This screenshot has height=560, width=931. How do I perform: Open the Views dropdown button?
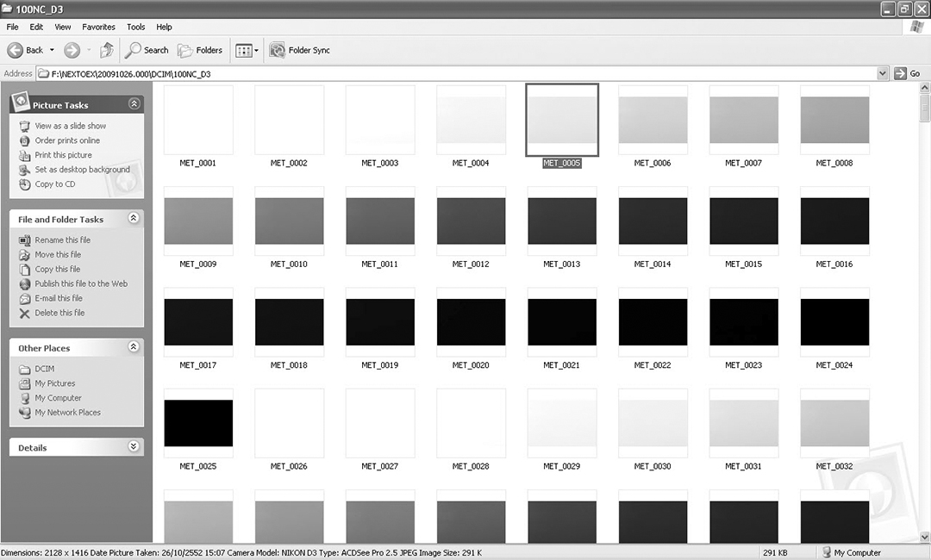click(247, 51)
